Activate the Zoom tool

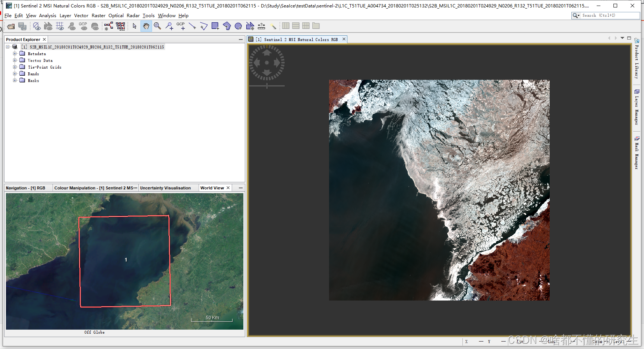tap(157, 26)
